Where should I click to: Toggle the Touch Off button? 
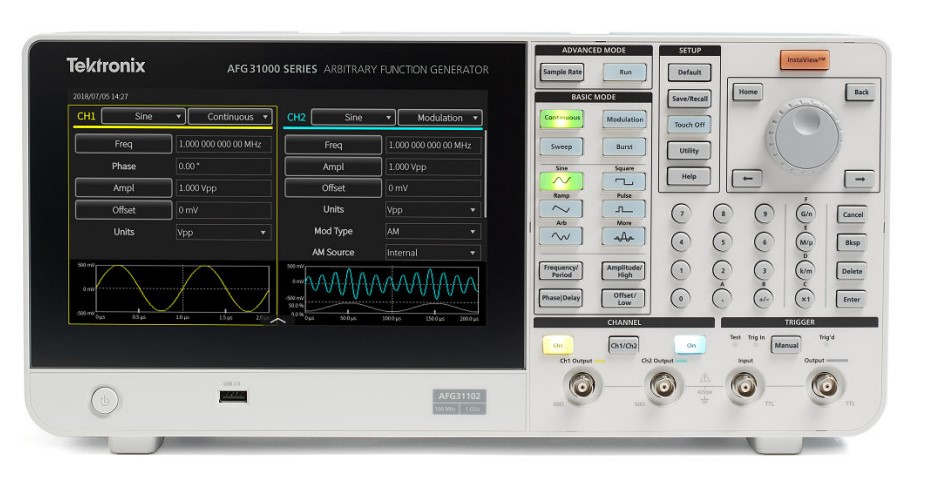click(x=689, y=125)
